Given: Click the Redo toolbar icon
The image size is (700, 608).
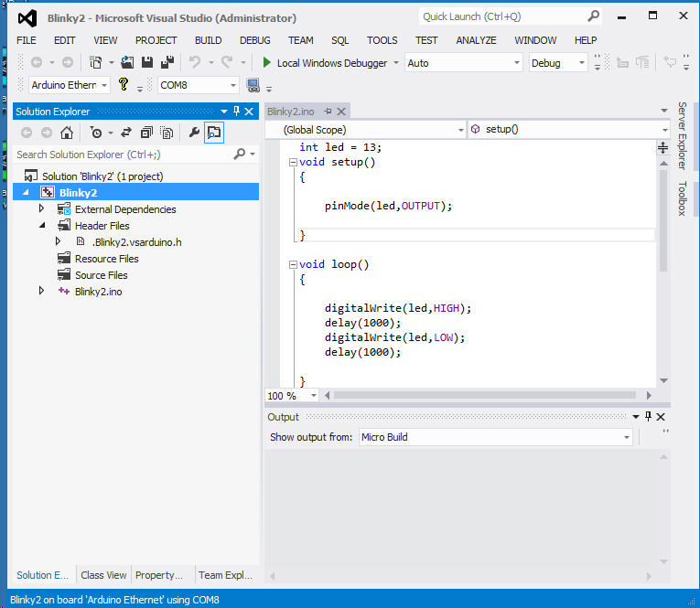Looking at the screenshot, I should tap(227, 62).
